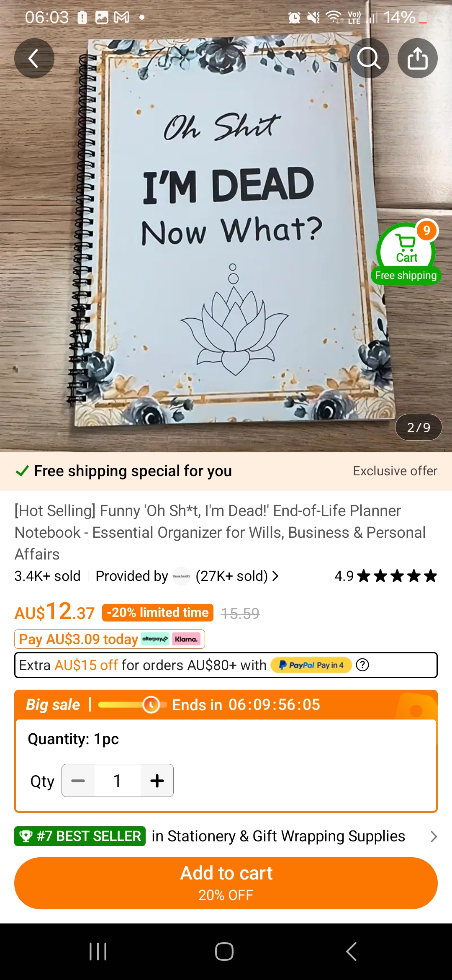Image resolution: width=452 pixels, height=980 pixels.
Task: Tap the Afterpay logo badge
Action: [x=155, y=639]
